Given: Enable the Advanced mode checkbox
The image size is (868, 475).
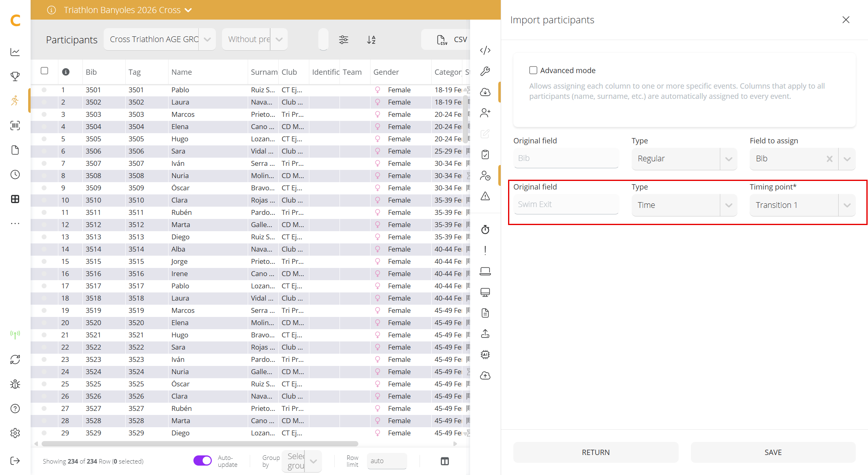Looking at the screenshot, I should [x=533, y=70].
